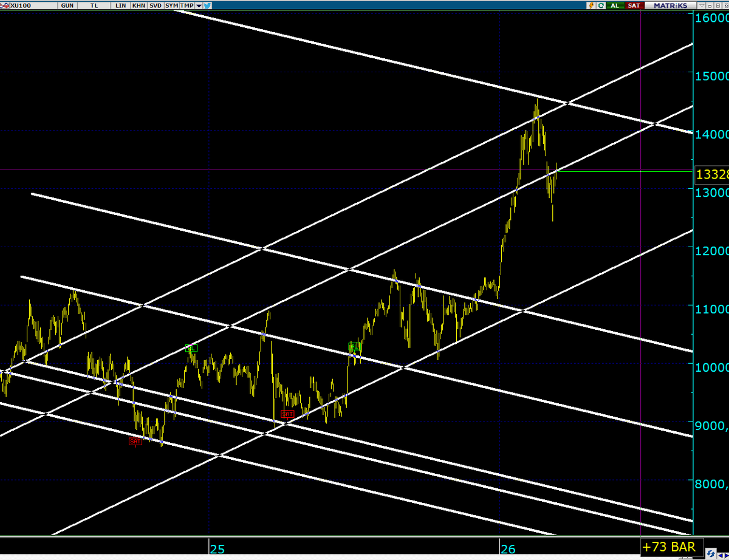Viewport: 729px width, 560px height.
Task: Switch chart period to GUN
Action: pos(67,5)
